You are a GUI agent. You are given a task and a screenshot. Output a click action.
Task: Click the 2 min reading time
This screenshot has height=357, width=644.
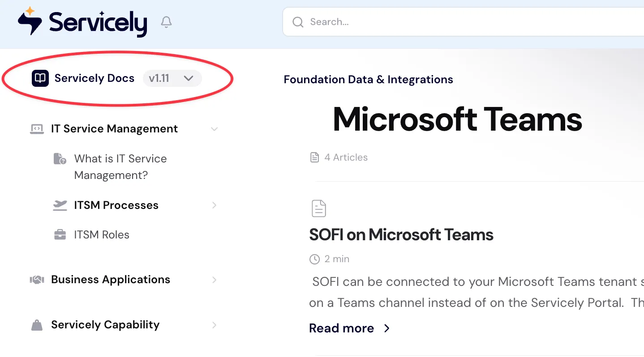(337, 259)
